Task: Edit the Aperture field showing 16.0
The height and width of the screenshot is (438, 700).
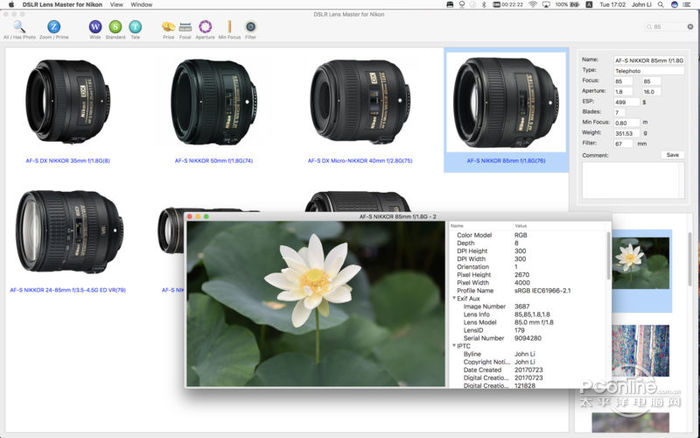Action: pyautogui.click(x=651, y=92)
